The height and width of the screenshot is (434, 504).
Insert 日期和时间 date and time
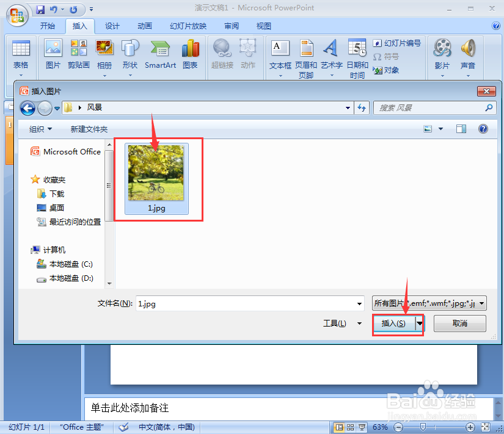(x=357, y=59)
